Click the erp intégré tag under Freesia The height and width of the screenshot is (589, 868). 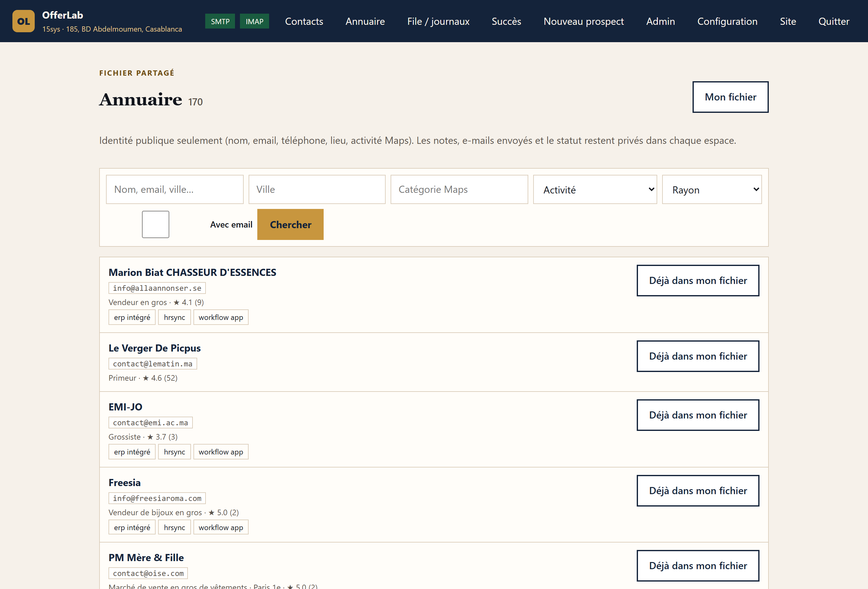(132, 527)
